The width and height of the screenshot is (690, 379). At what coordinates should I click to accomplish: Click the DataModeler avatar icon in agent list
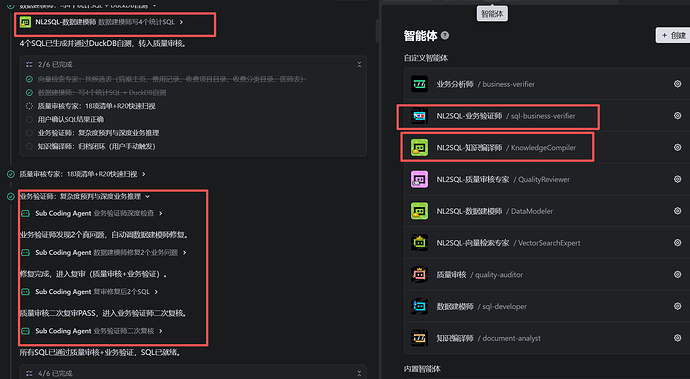coord(419,211)
